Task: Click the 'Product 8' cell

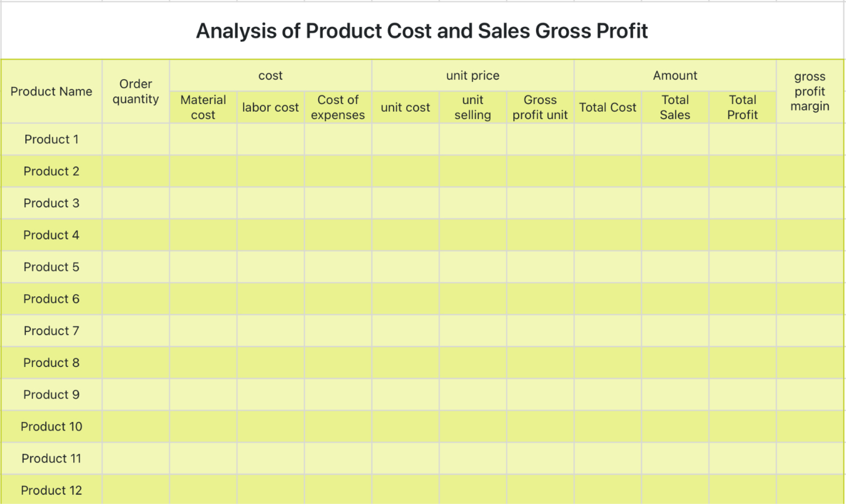Action: pos(51,363)
